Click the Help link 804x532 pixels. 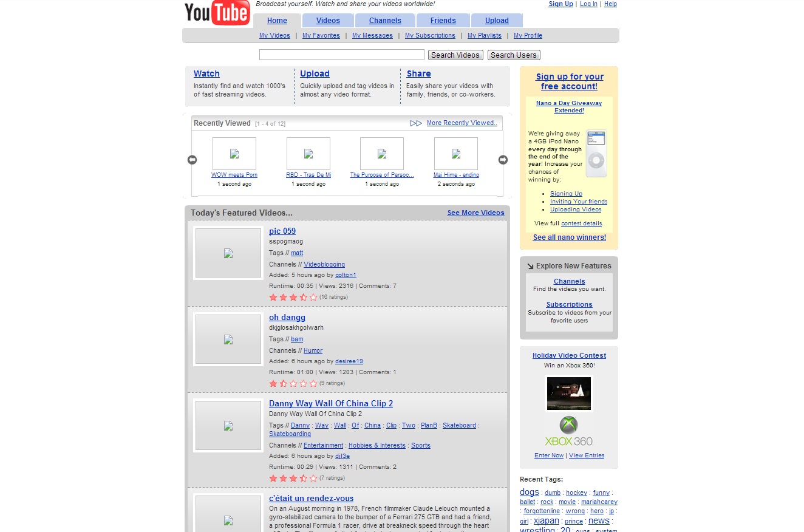610,4
